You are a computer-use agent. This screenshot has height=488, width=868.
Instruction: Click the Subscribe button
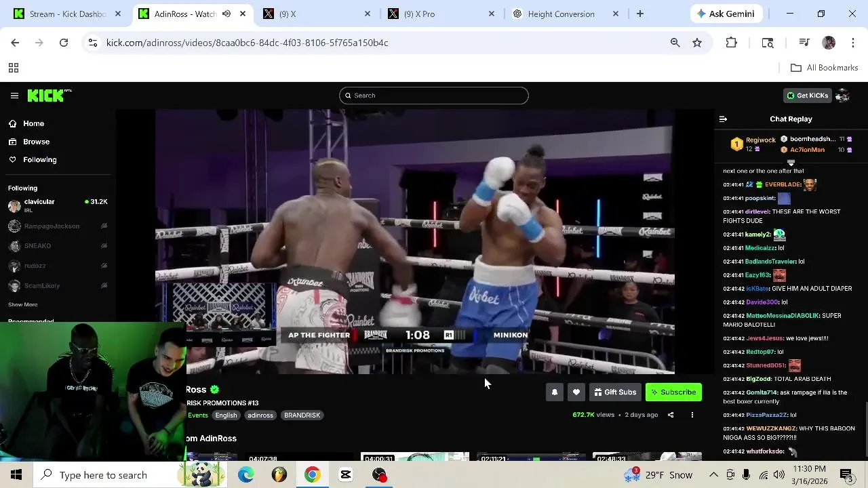pyautogui.click(x=673, y=392)
